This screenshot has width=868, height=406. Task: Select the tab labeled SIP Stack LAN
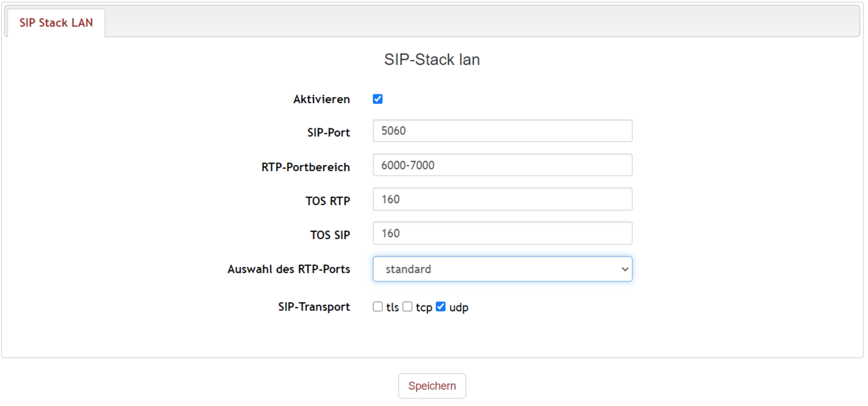click(55, 22)
